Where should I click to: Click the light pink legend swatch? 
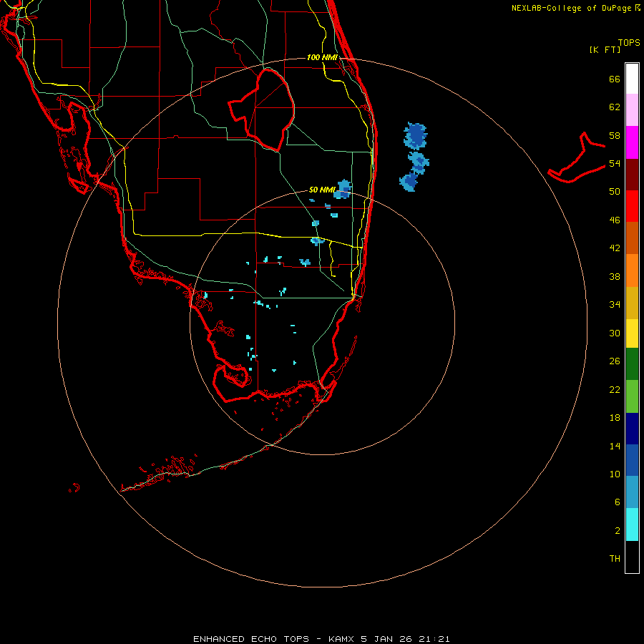point(632,109)
